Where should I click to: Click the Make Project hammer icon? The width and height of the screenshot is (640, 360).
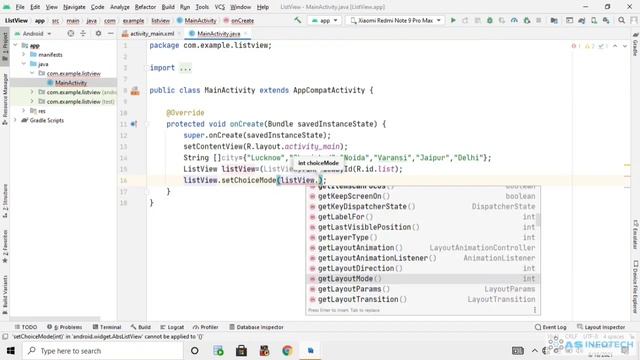[298, 20]
